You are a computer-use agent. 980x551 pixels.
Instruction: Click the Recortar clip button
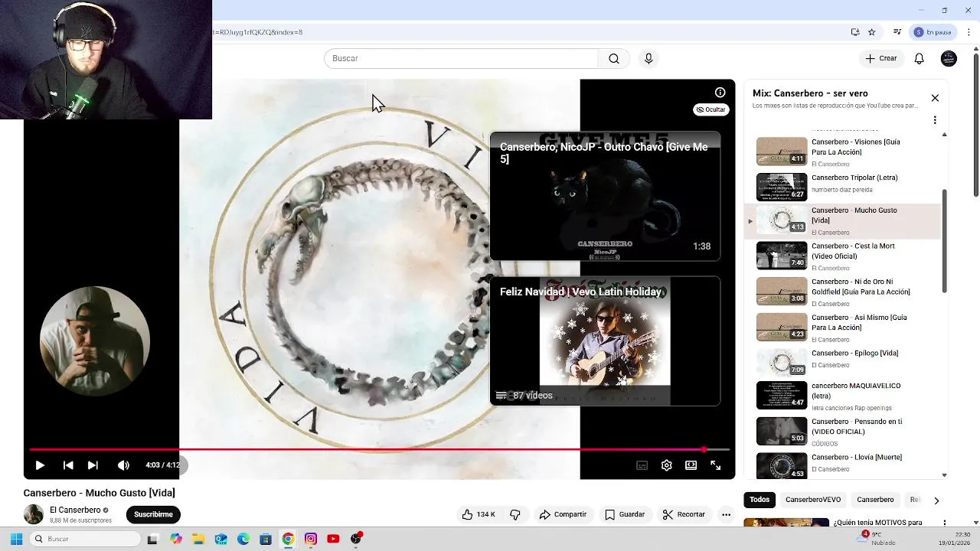click(684, 515)
